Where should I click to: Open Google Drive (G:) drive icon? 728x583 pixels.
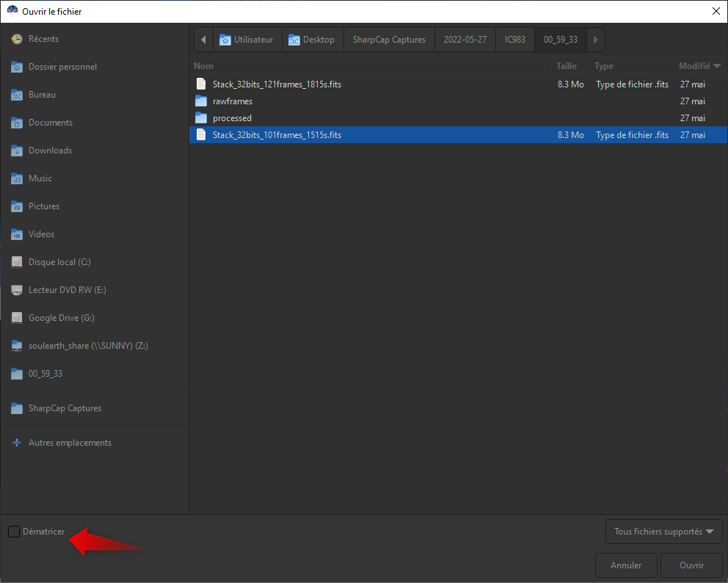[x=17, y=318]
